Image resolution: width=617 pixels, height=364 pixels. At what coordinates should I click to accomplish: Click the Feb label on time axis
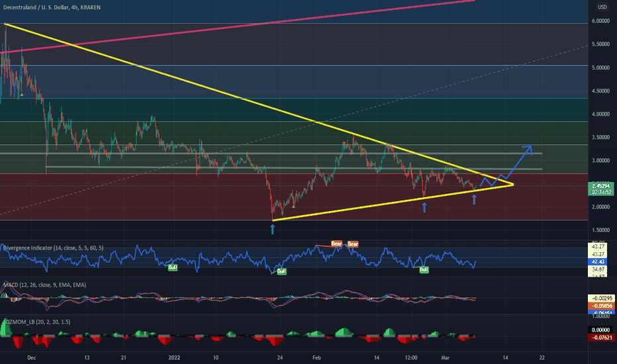click(x=316, y=357)
